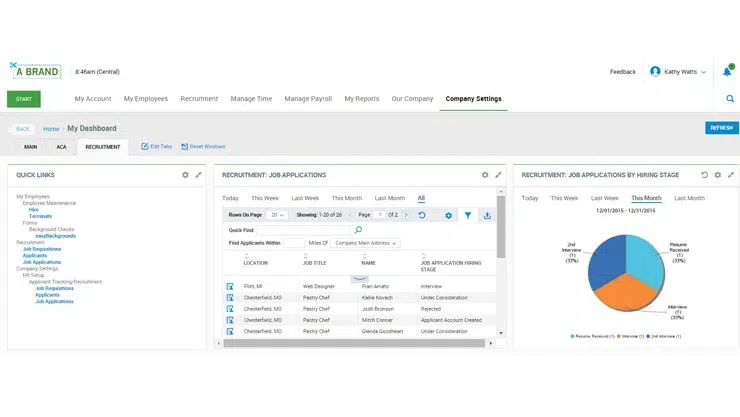Click the filter funnel icon in Job Applications
Screen dimensions: 740x417
pyautogui.click(x=467, y=215)
